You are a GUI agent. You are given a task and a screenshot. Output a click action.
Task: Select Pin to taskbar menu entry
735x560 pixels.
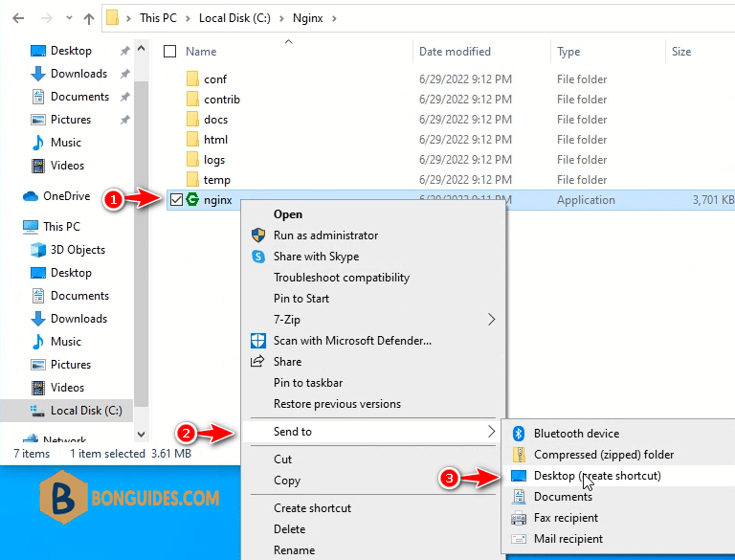(x=308, y=383)
